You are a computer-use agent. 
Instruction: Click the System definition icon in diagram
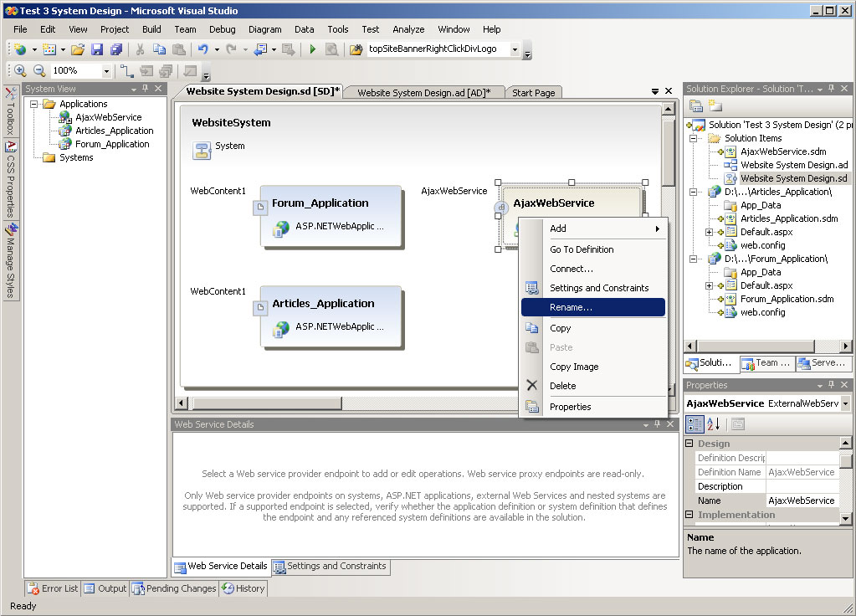click(x=202, y=150)
